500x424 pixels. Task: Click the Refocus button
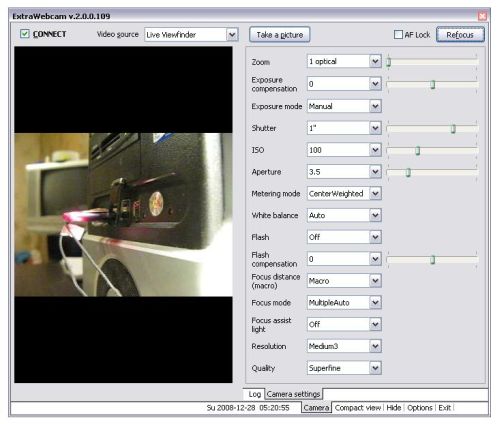[x=460, y=35]
